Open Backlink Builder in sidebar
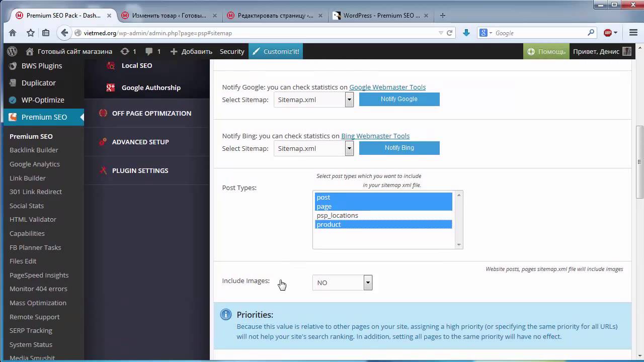 (x=34, y=150)
